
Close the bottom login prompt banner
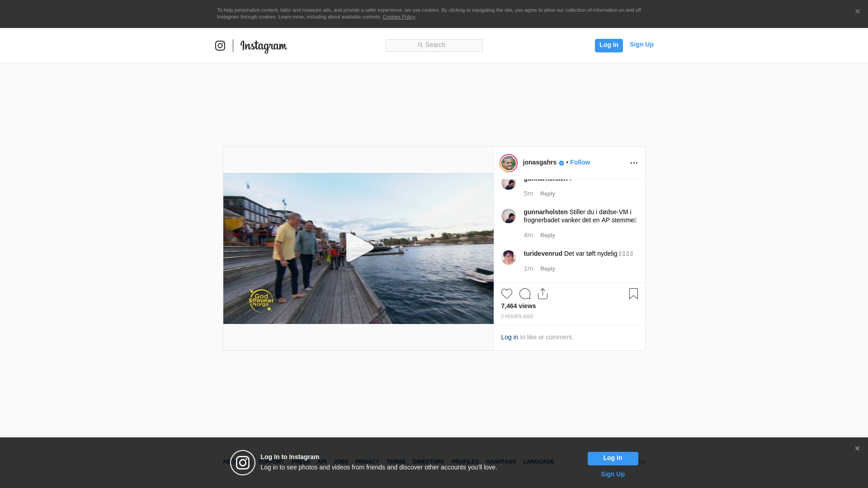(x=857, y=449)
